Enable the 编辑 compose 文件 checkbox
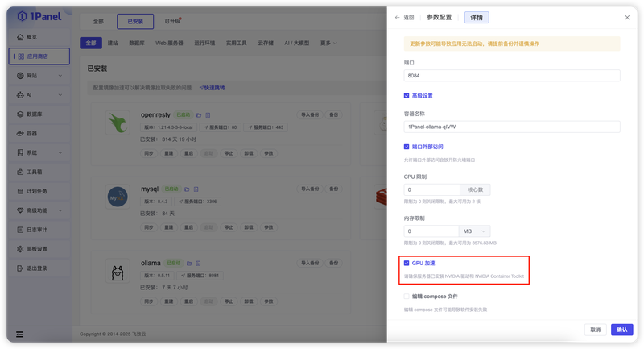Image resolution: width=644 pixels, height=349 pixels. [407, 297]
